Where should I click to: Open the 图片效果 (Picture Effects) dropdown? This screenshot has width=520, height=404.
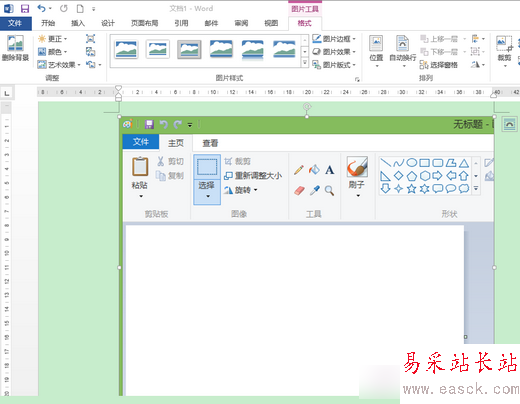334,52
